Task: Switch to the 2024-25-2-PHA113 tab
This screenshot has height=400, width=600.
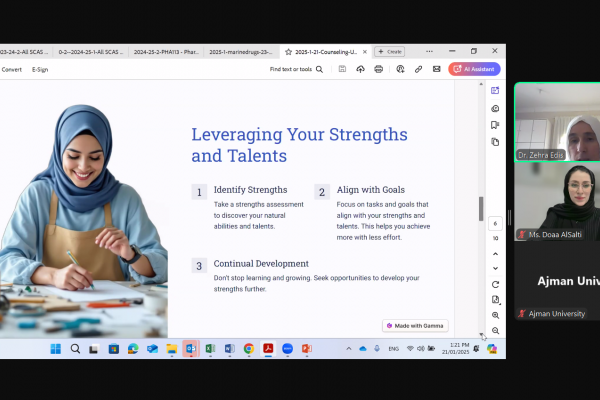Action: (x=165, y=51)
